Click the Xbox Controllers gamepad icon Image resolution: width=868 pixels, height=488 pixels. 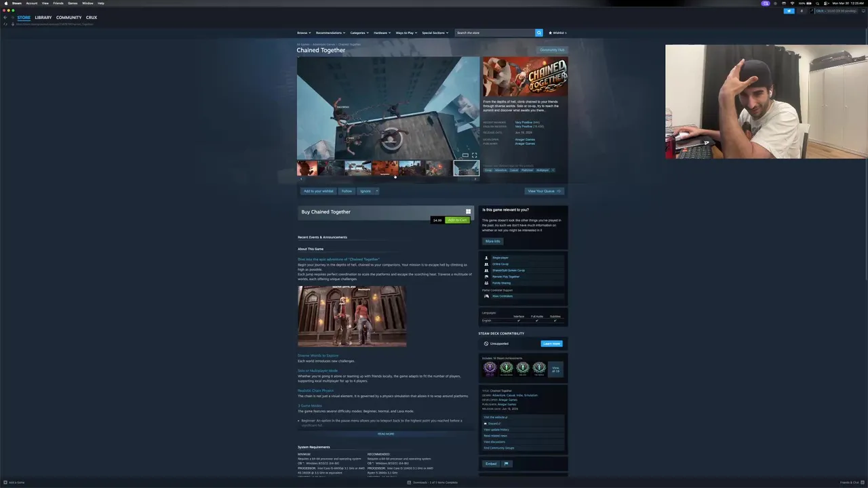[486, 296]
